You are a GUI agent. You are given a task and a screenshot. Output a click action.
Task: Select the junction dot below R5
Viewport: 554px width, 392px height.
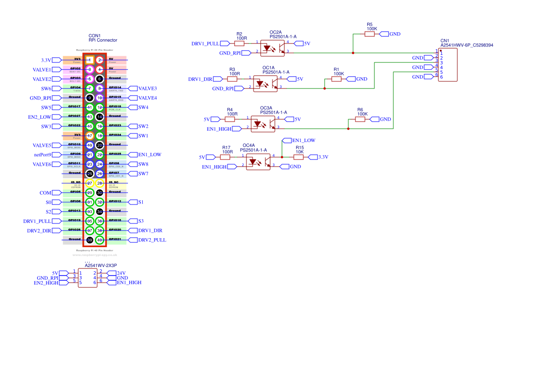353,53
